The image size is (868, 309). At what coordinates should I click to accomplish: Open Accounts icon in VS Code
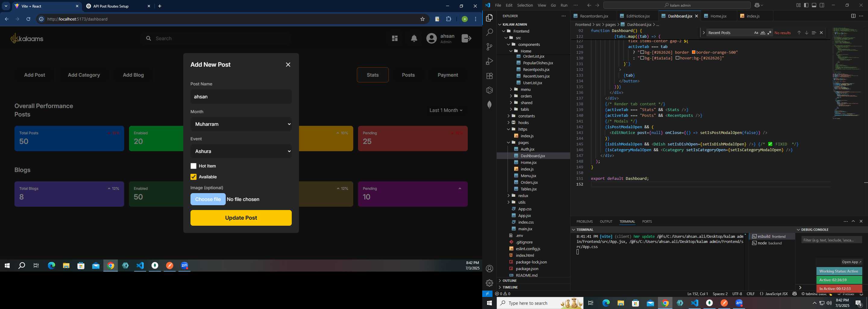pos(489,269)
